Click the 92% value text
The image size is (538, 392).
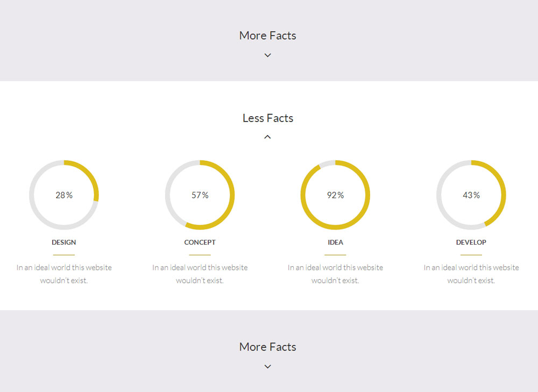[x=335, y=195]
